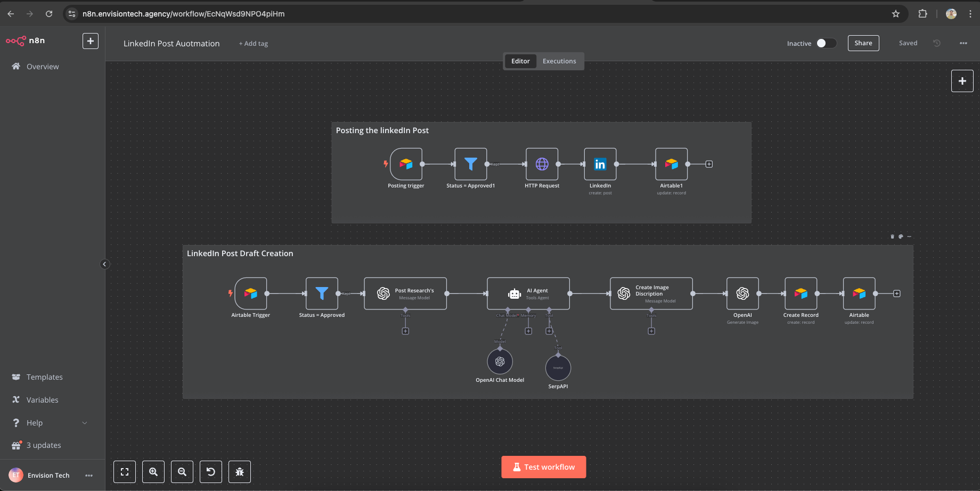Expand the Help menu chevron
The height and width of the screenshot is (491, 980).
[85, 422]
